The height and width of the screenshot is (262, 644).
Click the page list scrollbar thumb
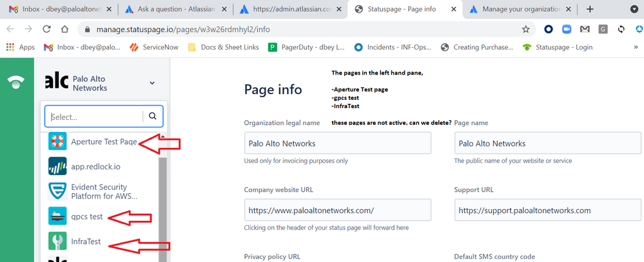tap(162, 209)
